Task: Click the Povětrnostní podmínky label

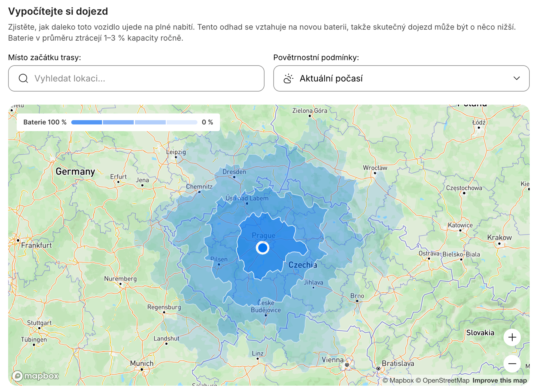Action: (x=316, y=57)
